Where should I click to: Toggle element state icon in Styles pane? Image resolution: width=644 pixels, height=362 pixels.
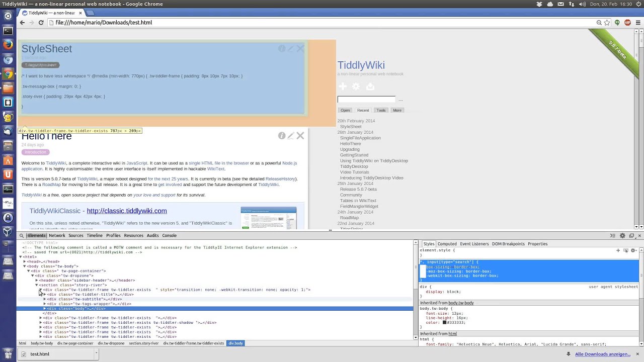tap(626, 250)
